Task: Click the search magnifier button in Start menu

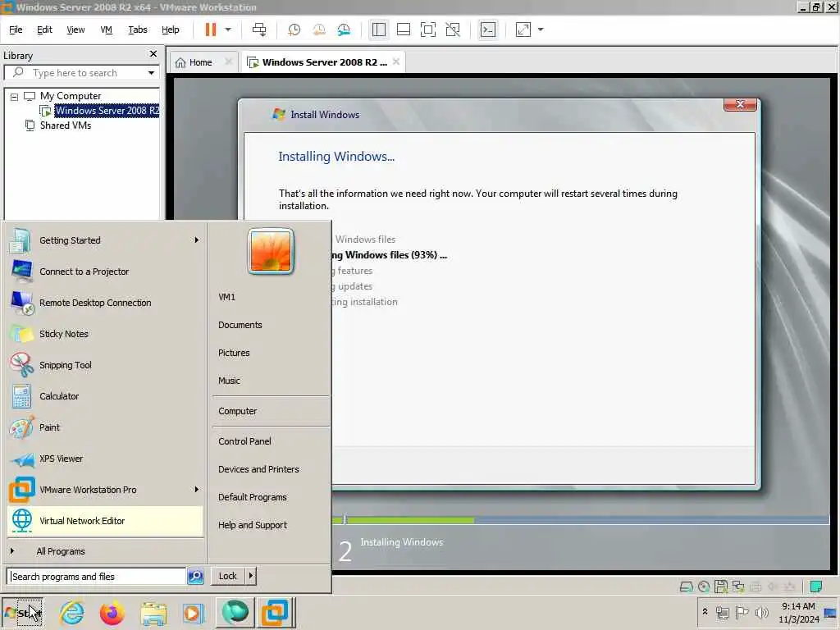Action: click(x=195, y=577)
